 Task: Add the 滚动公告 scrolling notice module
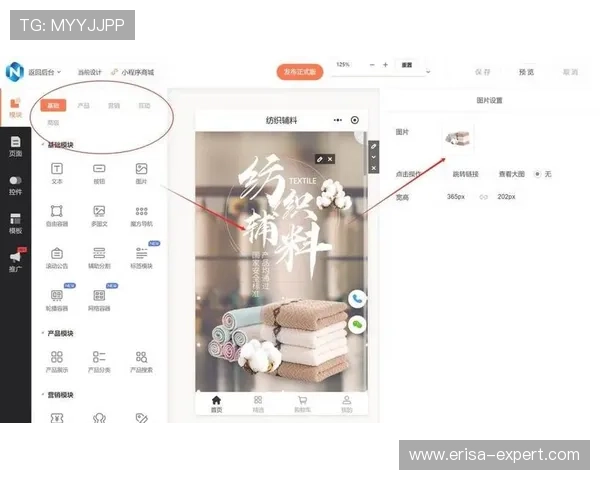pyautogui.click(x=57, y=258)
